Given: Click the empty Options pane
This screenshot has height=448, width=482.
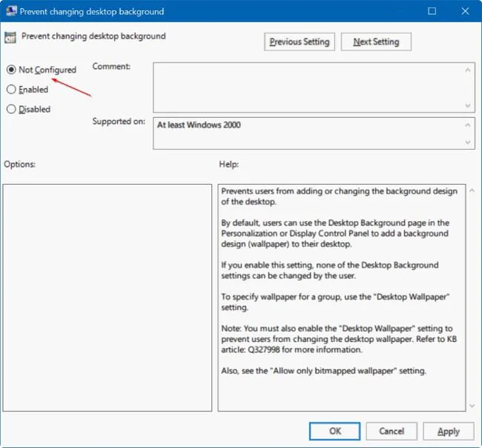Looking at the screenshot, I should click(108, 297).
